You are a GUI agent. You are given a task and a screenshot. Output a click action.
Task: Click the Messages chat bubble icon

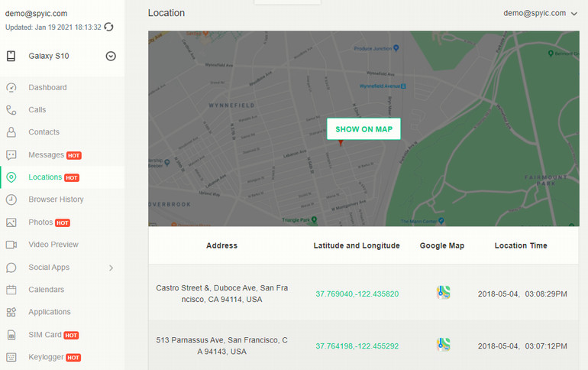(x=11, y=155)
